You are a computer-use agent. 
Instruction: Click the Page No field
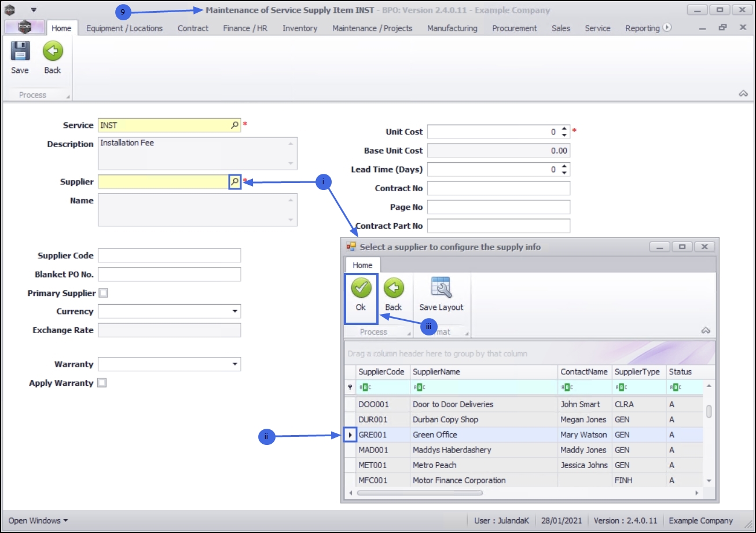click(498, 207)
